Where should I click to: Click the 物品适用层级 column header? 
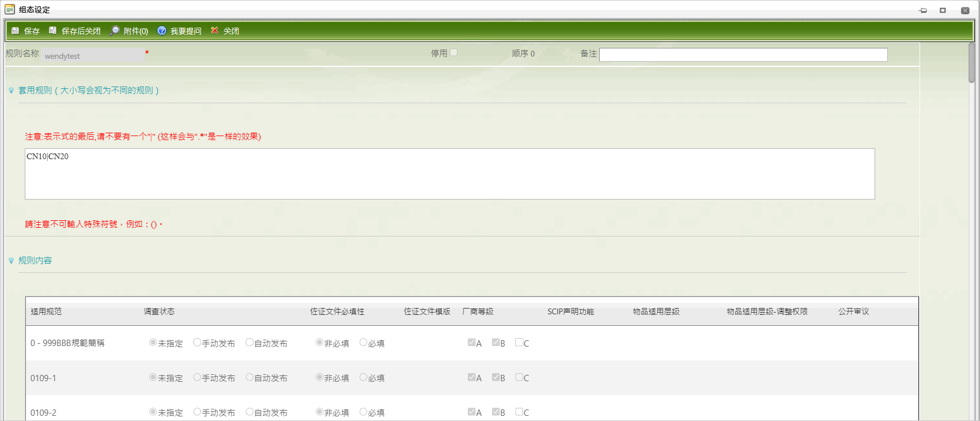tap(656, 311)
